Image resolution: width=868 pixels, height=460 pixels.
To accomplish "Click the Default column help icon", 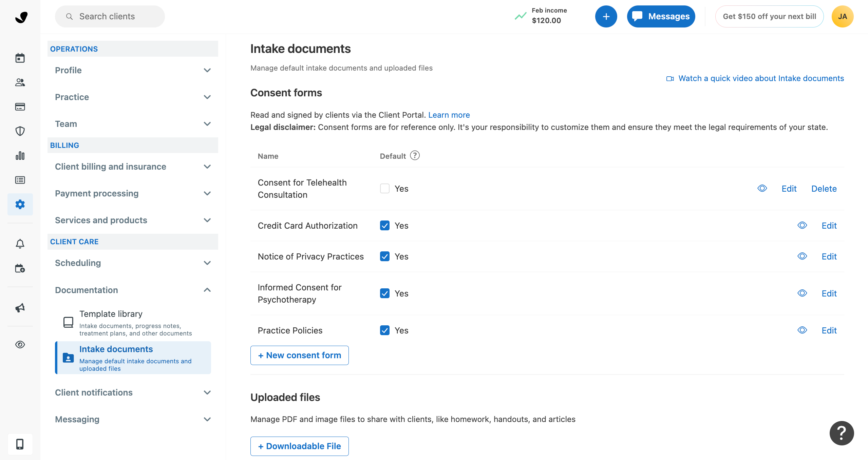I will tap(415, 155).
